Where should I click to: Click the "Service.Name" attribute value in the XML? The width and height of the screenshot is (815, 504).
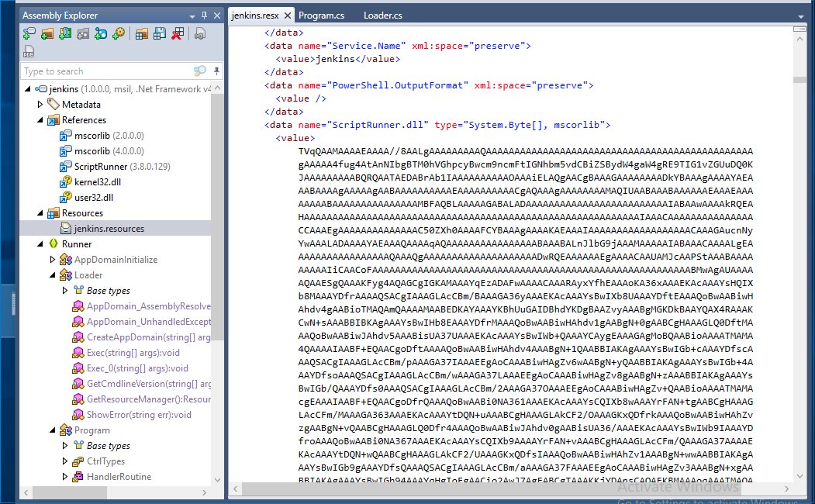[x=366, y=46]
